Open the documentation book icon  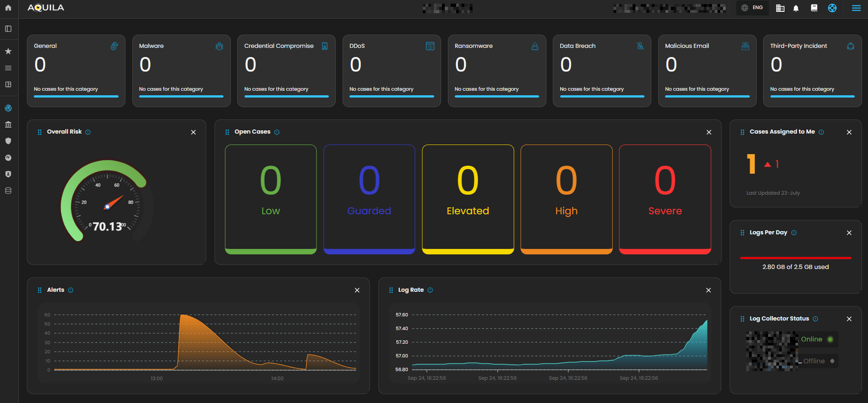[x=814, y=8]
